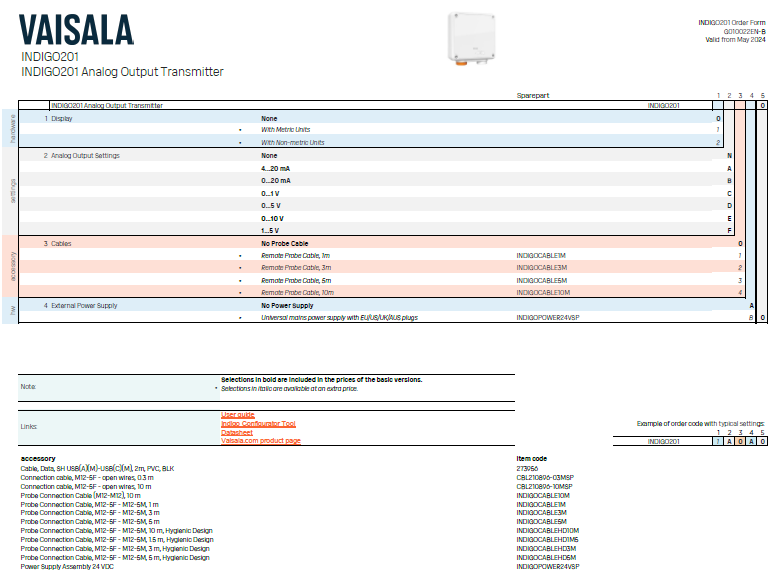Click spare part code INDIGOCABLE10M in Cables section
The height and width of the screenshot is (575, 774).
(543, 292)
